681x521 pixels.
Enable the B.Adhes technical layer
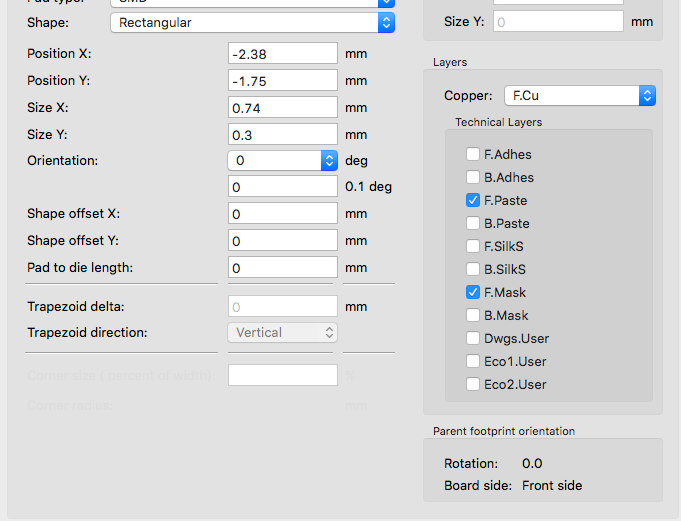click(473, 177)
